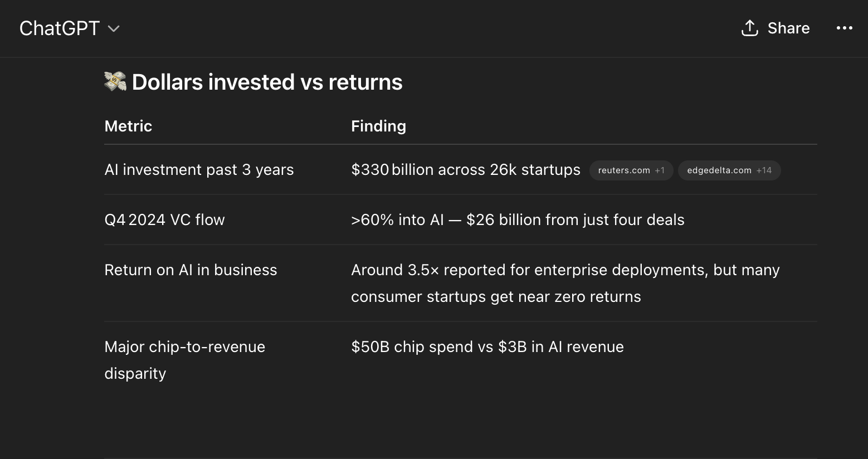The width and height of the screenshot is (868, 459).
Task: Click the Major chip-to-revenue disparity cell
Action: point(185,360)
